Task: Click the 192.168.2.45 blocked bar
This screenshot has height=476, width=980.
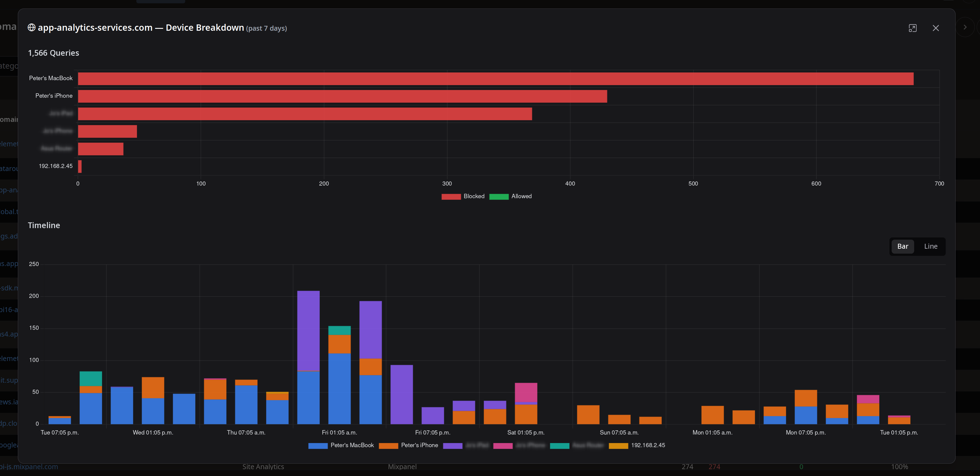Action: (x=80, y=166)
